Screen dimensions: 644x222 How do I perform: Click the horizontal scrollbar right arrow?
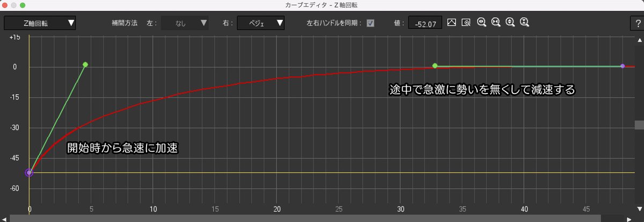click(x=630, y=218)
